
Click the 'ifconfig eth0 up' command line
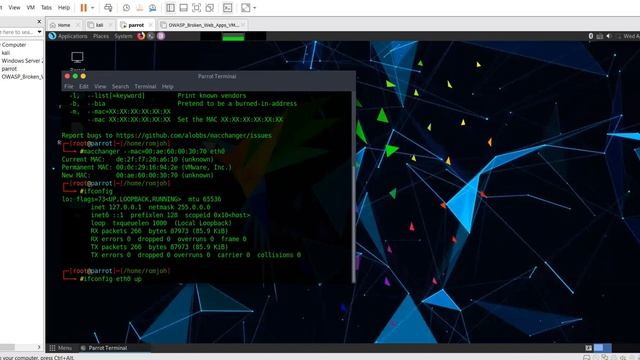pos(111,279)
